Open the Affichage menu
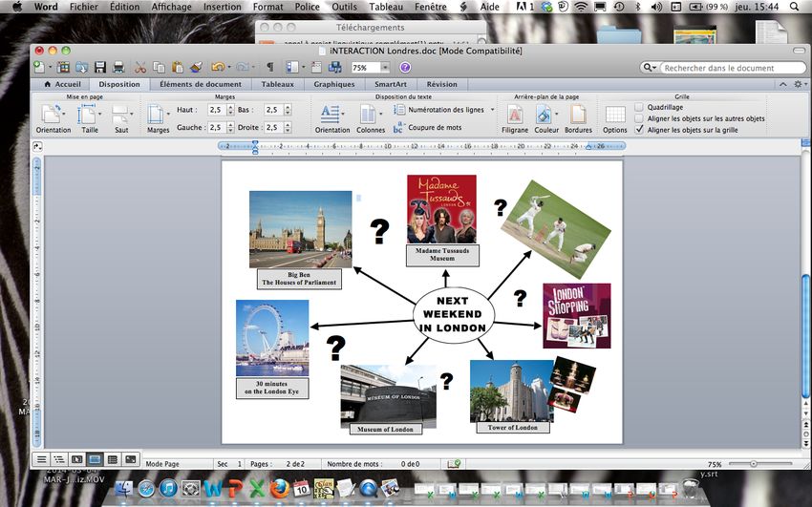The image size is (812, 507). point(171,7)
